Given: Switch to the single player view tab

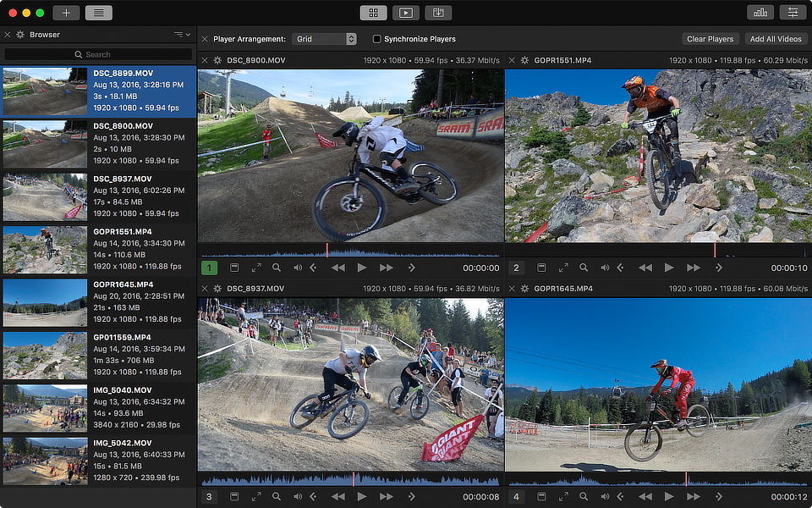Looking at the screenshot, I should (406, 13).
